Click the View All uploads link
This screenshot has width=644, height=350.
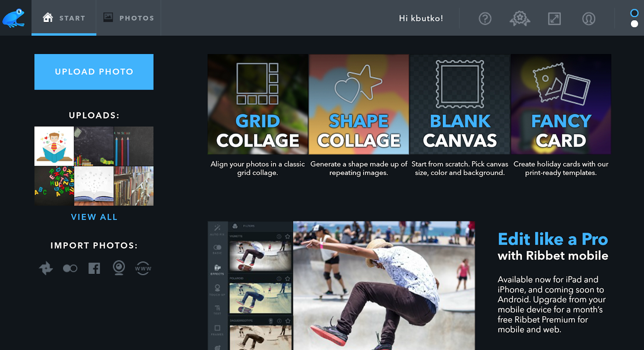tap(94, 217)
